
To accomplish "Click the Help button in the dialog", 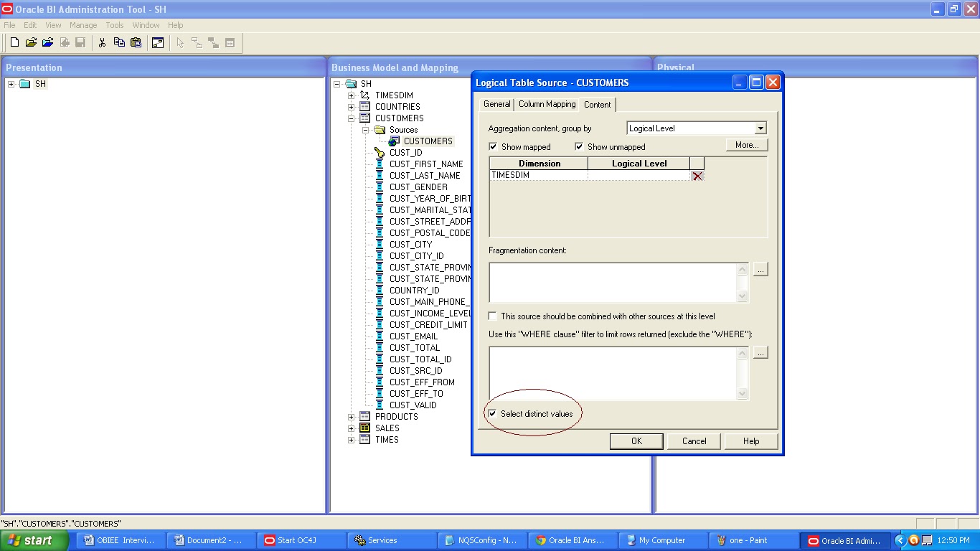I will 751,441.
